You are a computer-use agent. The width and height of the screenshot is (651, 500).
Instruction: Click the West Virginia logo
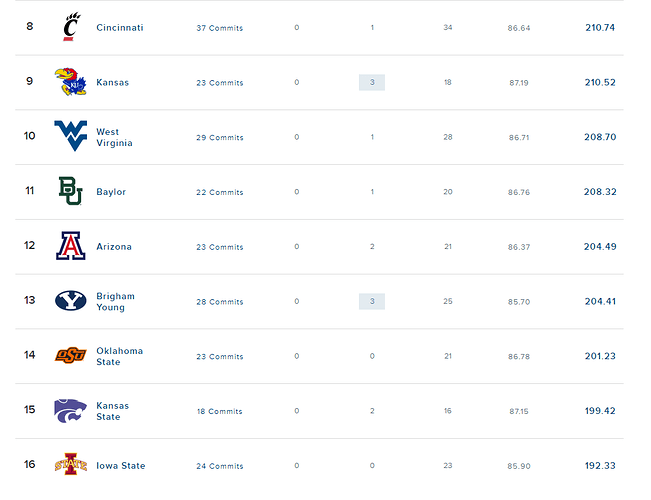71,136
